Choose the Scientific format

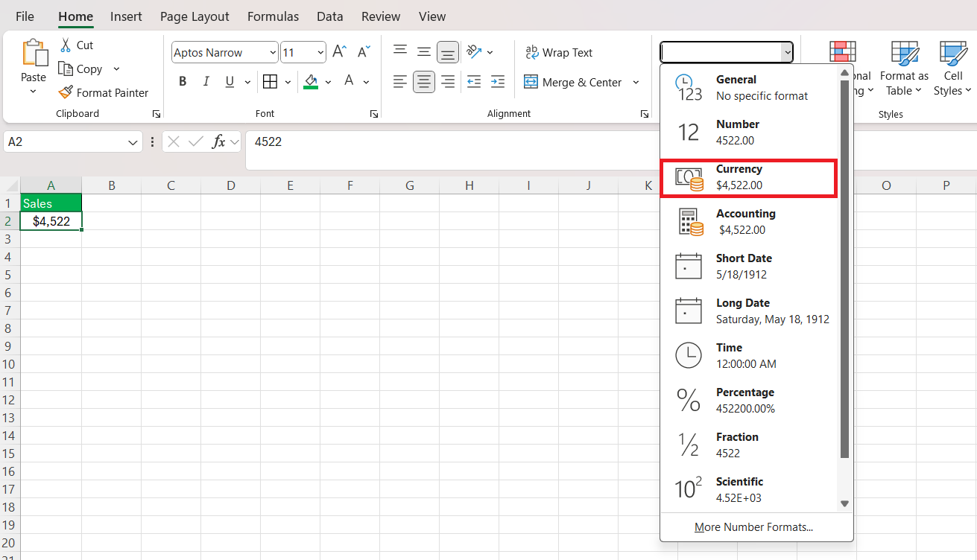(749, 490)
